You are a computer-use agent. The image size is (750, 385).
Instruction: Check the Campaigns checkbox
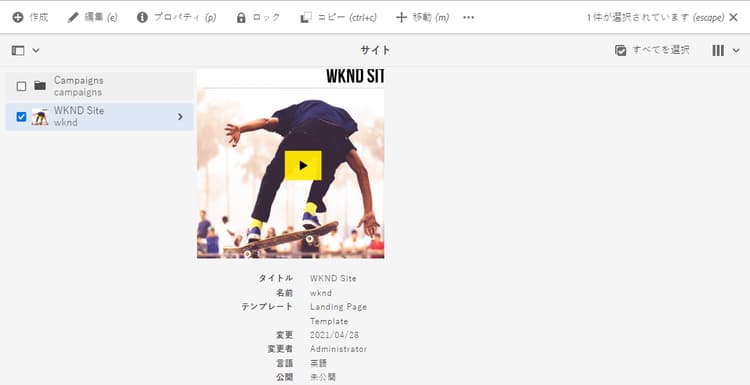tap(22, 86)
